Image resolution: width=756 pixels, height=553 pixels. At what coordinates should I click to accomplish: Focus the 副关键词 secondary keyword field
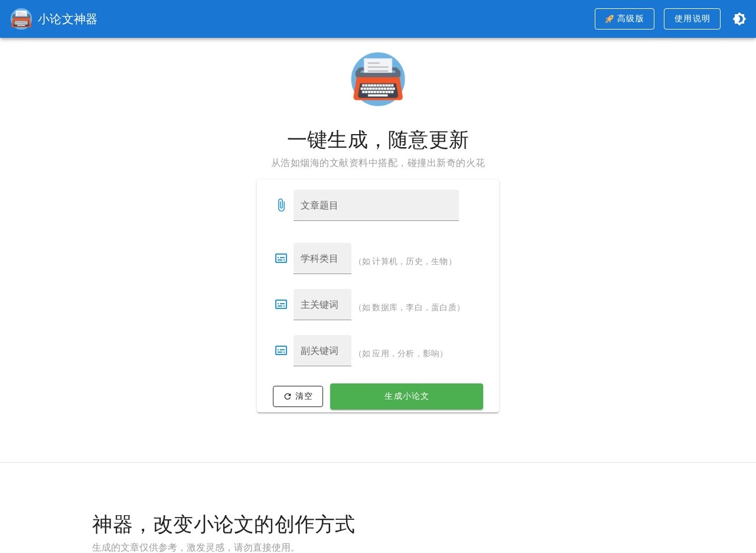point(322,350)
